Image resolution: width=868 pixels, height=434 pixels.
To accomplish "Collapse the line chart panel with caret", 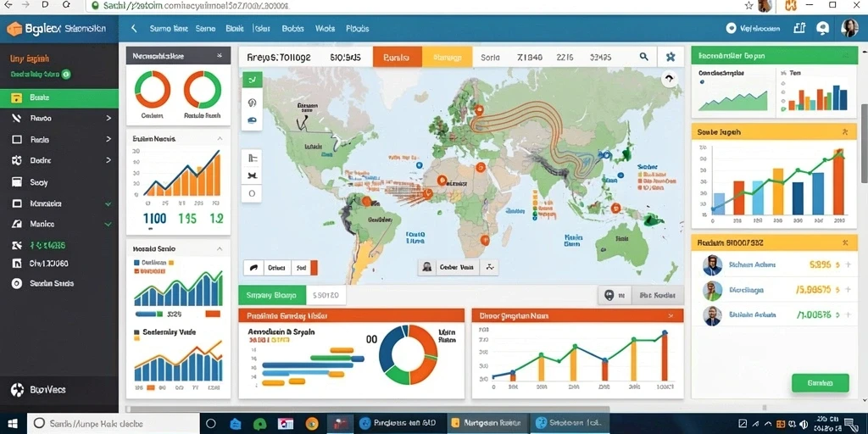I will pos(220,139).
